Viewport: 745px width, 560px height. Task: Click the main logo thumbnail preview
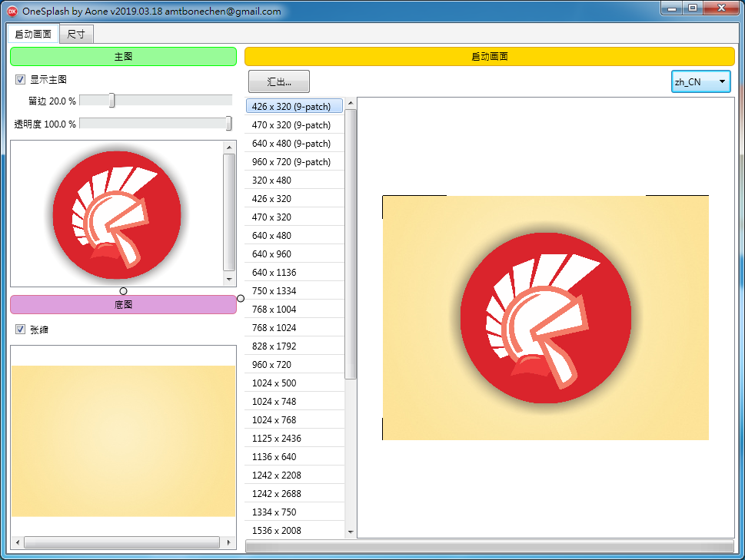point(117,214)
